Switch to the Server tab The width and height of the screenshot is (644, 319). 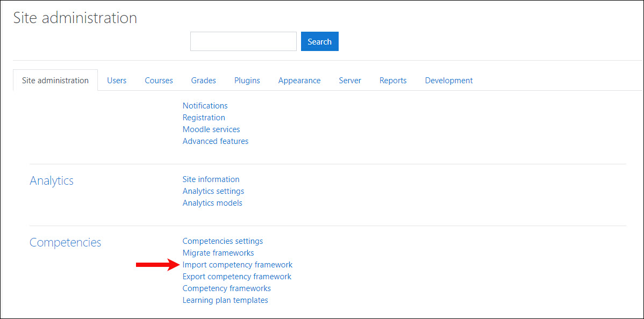tap(349, 81)
